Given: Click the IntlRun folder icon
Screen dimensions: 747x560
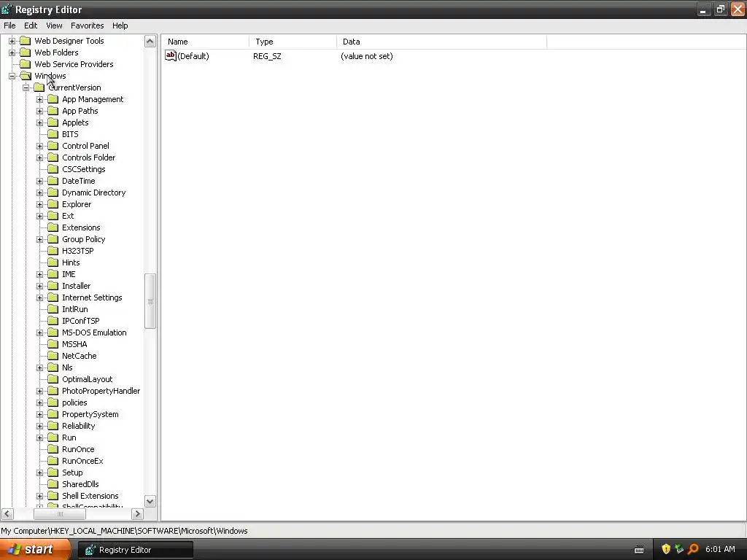Looking at the screenshot, I should point(53,309).
